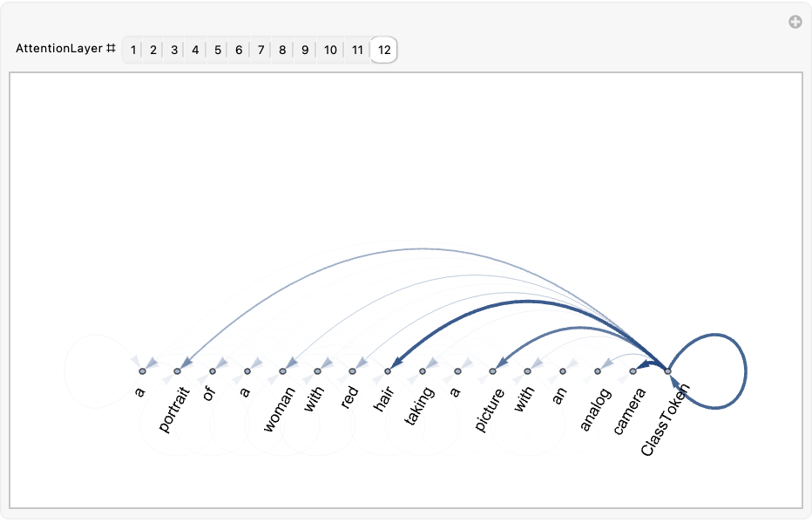Click the 'picture' token node

pyautogui.click(x=492, y=371)
